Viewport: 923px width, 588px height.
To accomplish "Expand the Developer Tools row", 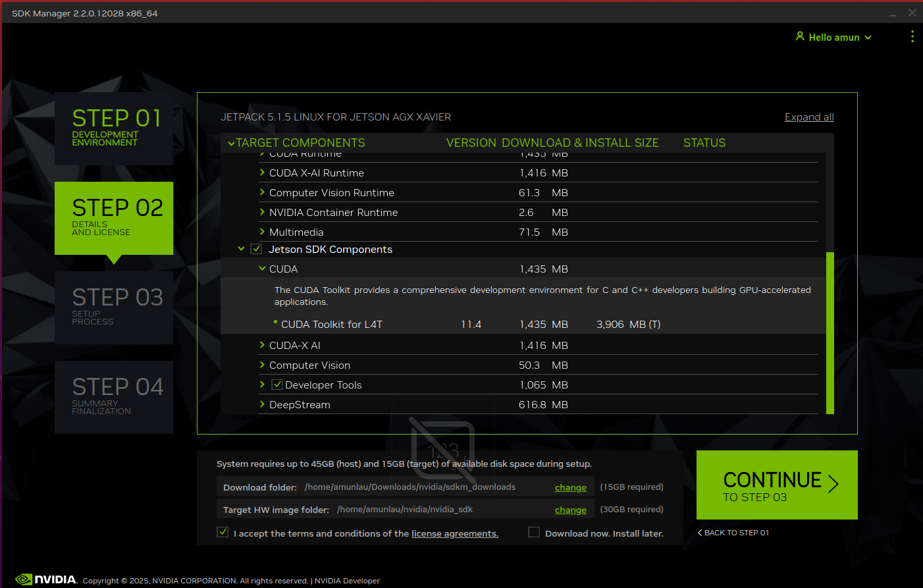I will [262, 385].
